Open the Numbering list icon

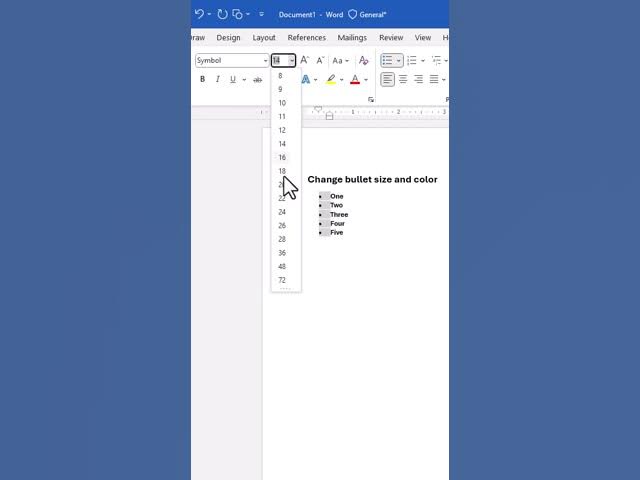coord(412,60)
